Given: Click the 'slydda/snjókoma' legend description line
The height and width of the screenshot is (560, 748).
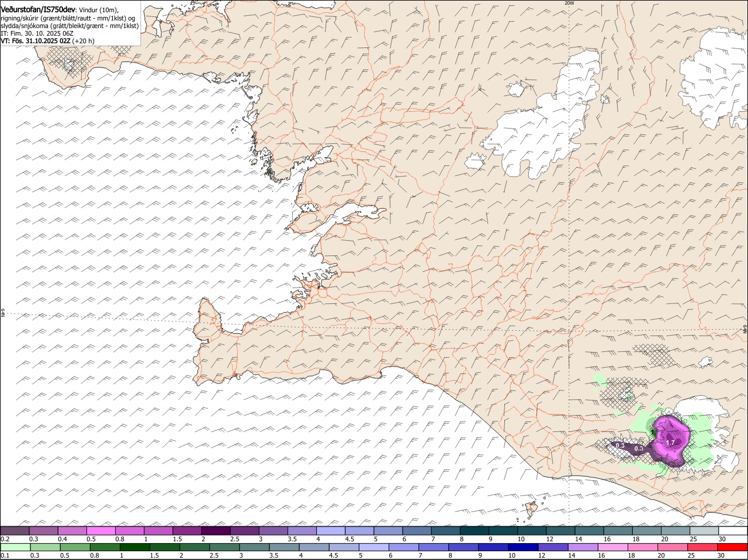Looking at the screenshot, I should (x=70, y=26).
